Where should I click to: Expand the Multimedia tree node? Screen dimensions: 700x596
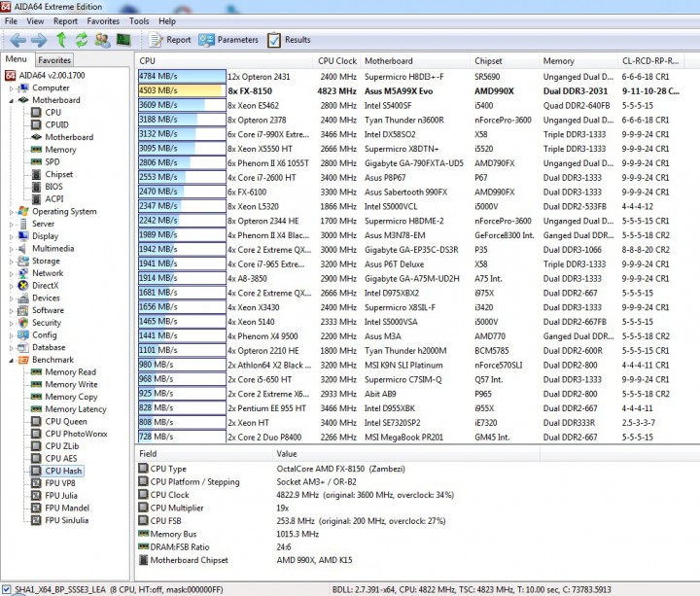click(x=11, y=249)
